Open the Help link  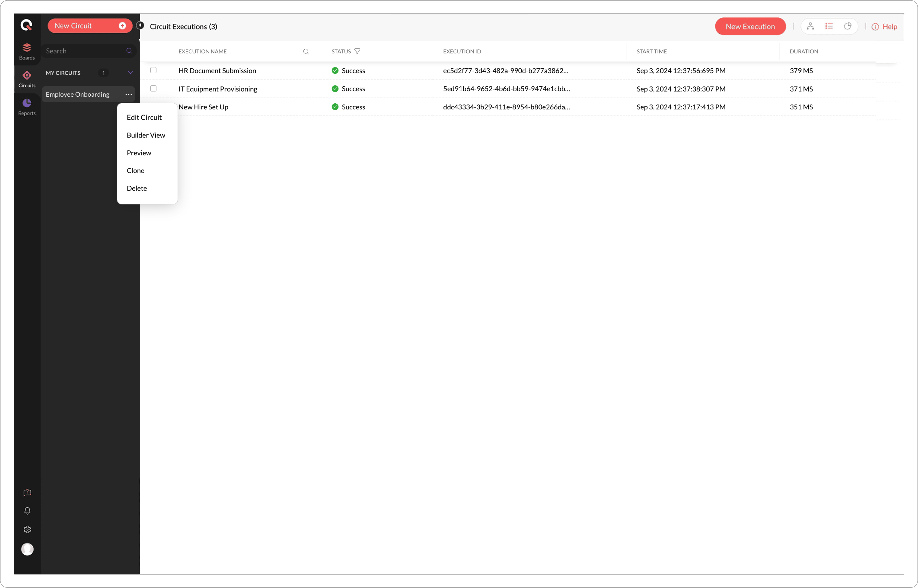point(884,27)
